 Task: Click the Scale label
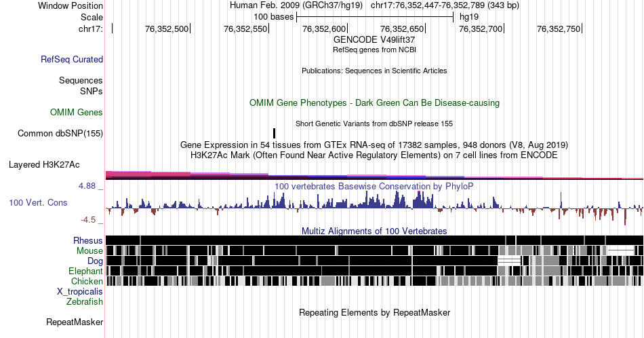tap(92, 17)
